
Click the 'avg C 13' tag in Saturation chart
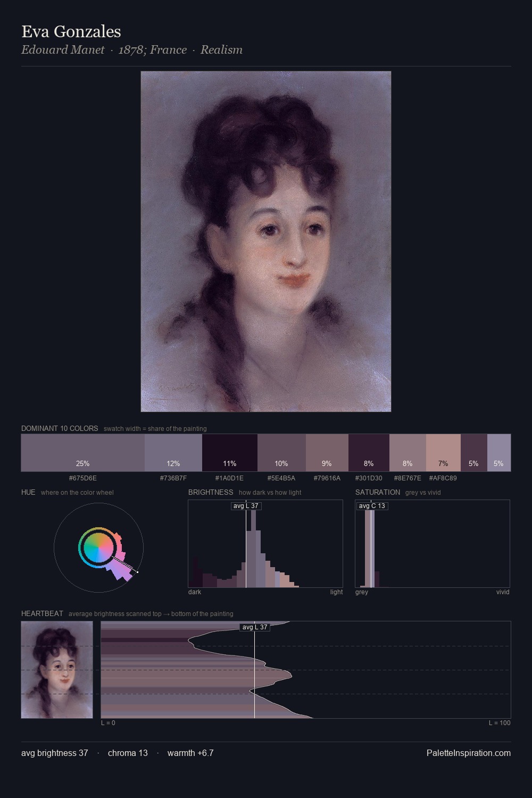tap(372, 506)
